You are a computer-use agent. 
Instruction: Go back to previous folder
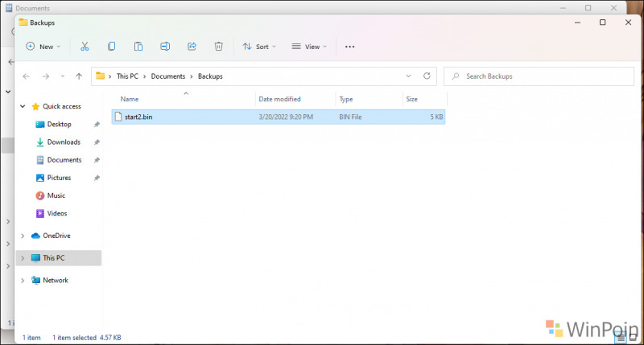click(x=27, y=76)
